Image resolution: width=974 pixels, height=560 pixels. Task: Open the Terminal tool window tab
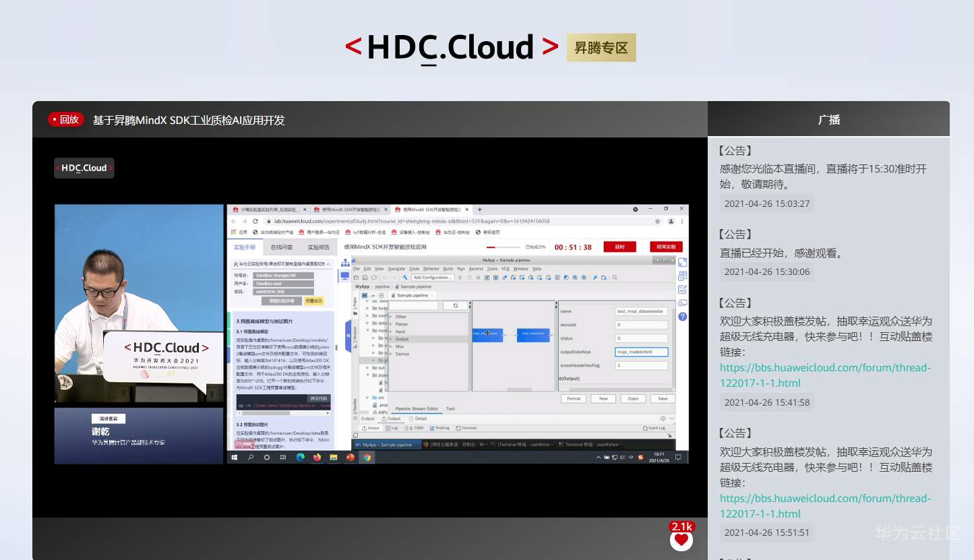466,428
